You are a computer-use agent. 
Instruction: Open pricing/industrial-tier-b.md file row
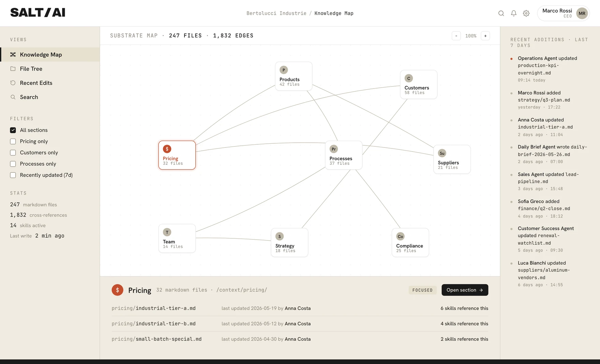click(300, 323)
